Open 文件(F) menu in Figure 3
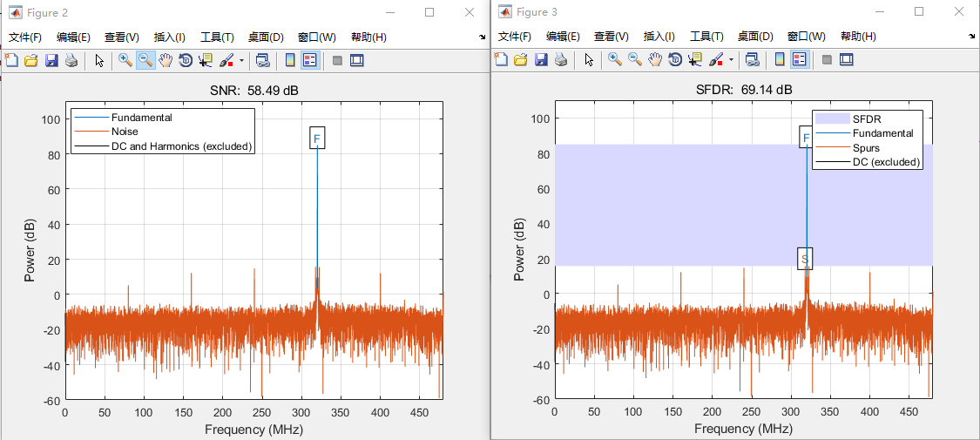980x440 pixels. point(515,37)
